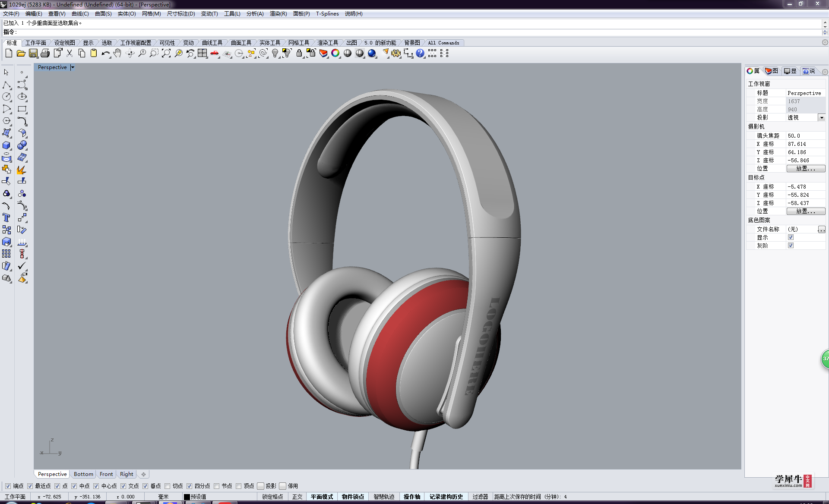Image resolution: width=829 pixels, height=504 pixels.
Task: Undo with the curved arrow icon
Action: [105, 53]
